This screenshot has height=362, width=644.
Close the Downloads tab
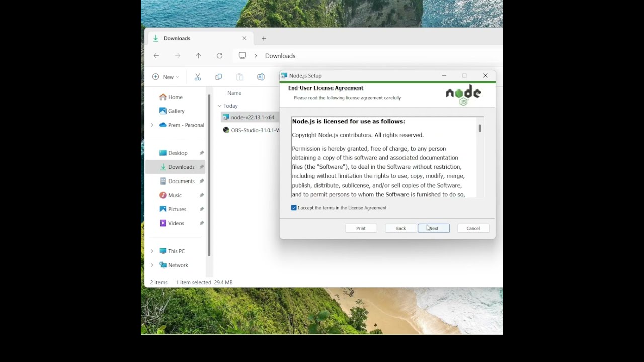tap(244, 38)
